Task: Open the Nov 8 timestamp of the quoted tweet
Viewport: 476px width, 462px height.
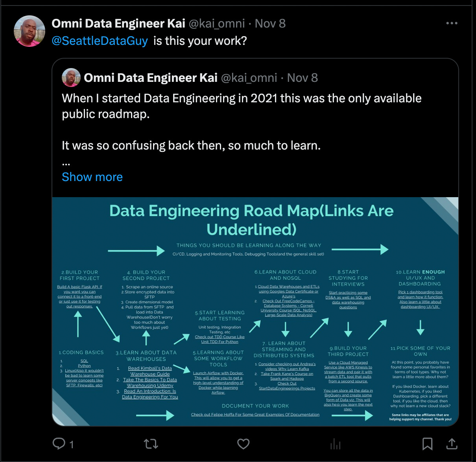Action: coord(302,78)
